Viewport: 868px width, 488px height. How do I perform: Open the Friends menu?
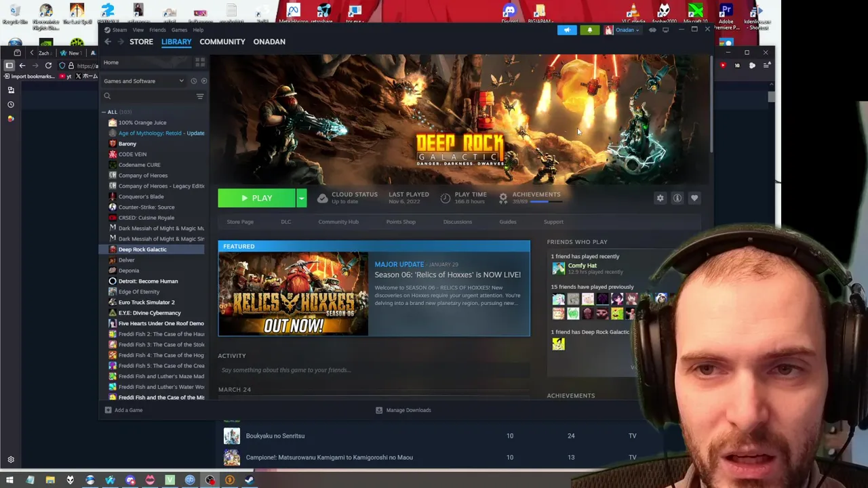tap(157, 30)
